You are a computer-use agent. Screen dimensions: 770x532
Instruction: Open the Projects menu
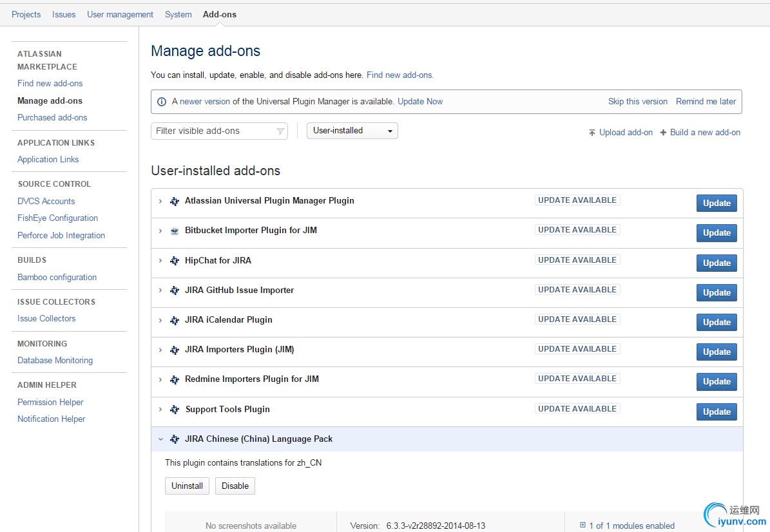(x=26, y=14)
